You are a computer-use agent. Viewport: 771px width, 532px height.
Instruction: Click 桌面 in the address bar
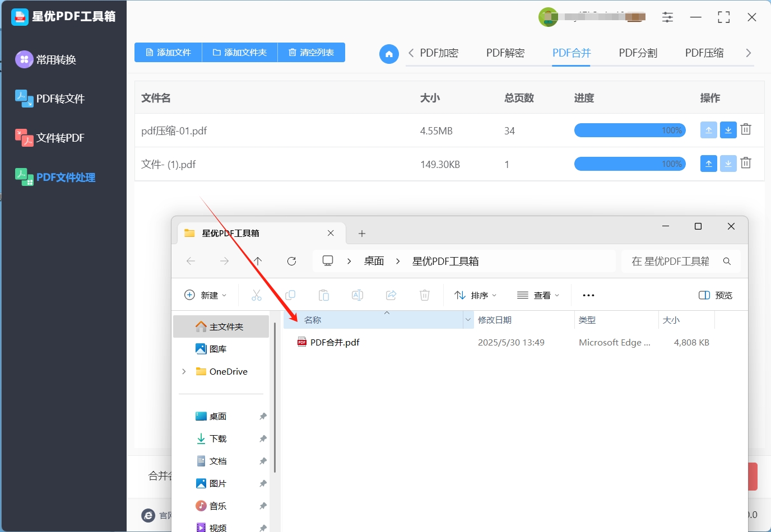pyautogui.click(x=374, y=261)
